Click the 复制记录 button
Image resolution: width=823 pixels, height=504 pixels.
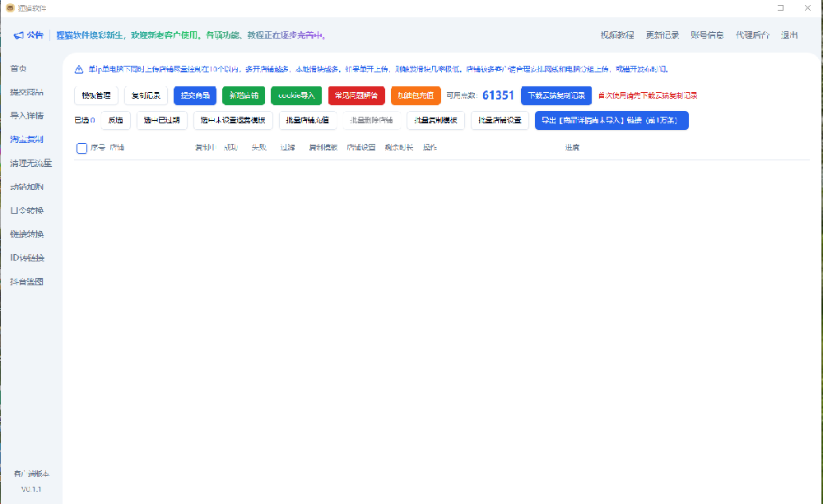pyautogui.click(x=146, y=95)
